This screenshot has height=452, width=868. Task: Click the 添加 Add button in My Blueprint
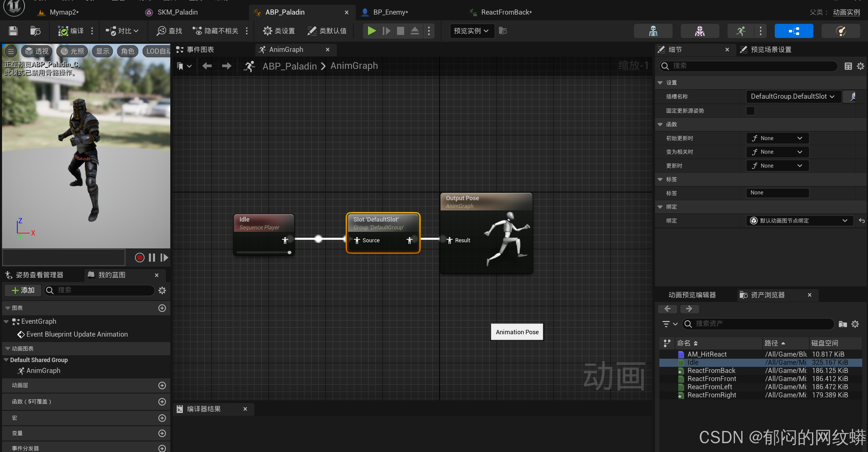(23, 290)
